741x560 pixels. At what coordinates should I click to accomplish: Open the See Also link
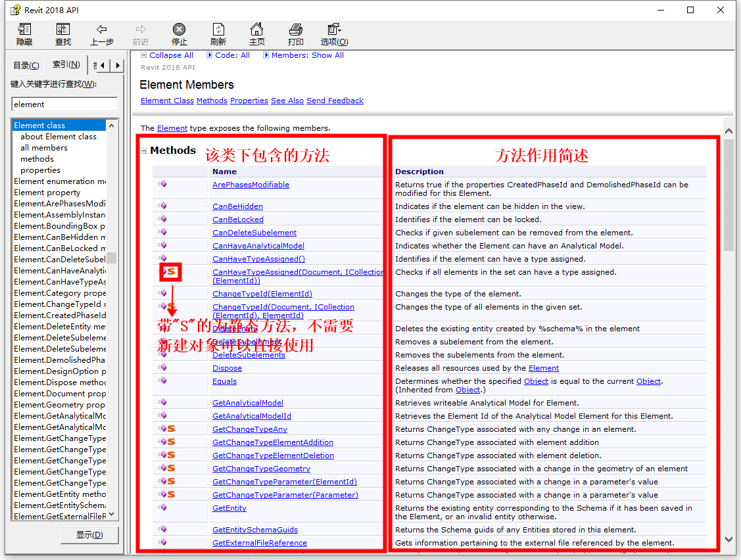[x=287, y=101]
